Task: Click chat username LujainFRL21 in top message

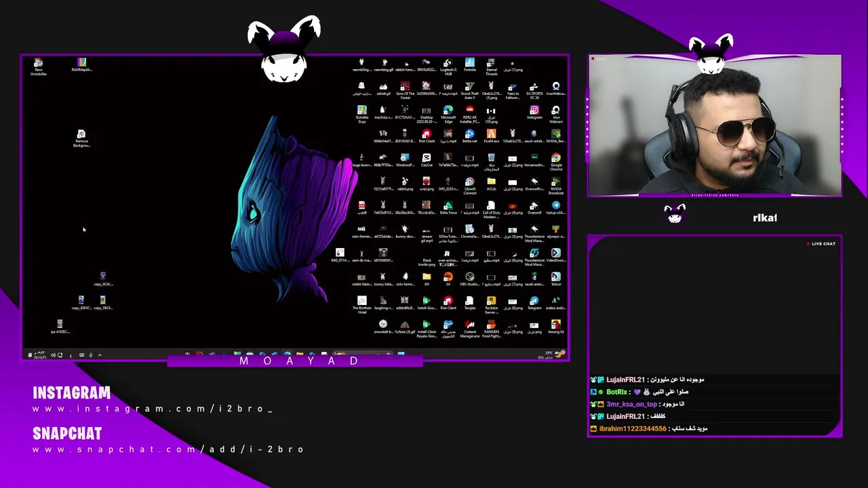Action: [x=625, y=380]
